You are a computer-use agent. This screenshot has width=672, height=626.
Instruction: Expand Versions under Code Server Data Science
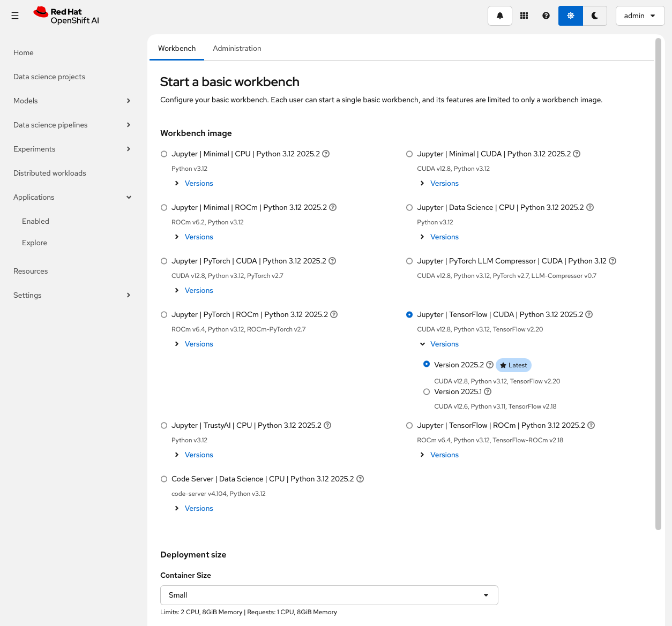point(193,508)
